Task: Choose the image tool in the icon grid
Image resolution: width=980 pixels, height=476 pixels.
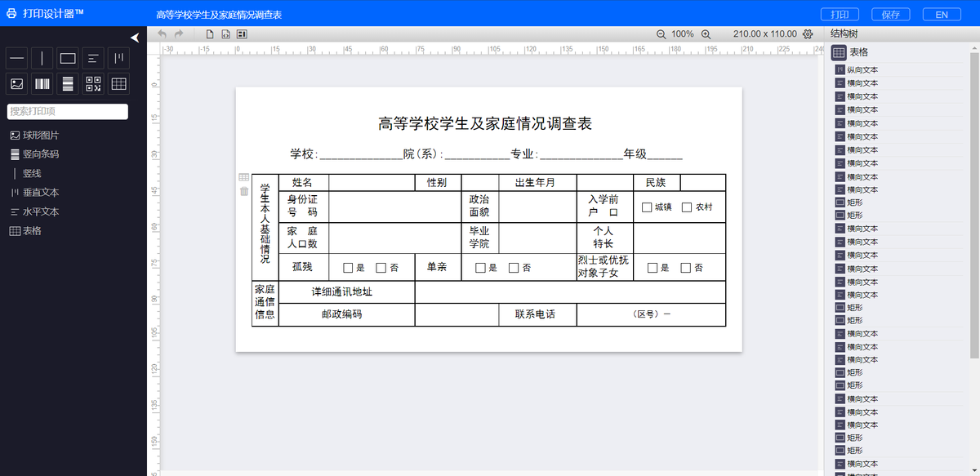Action: [17, 83]
